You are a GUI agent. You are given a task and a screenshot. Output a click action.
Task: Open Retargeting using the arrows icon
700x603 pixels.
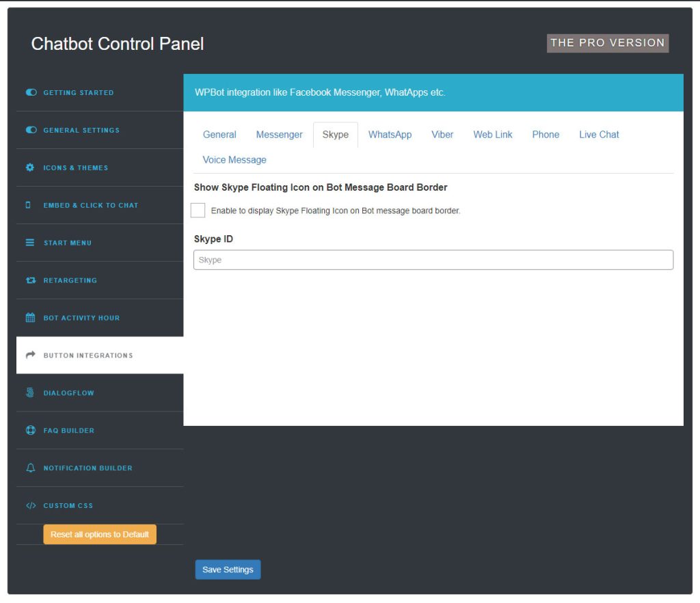click(30, 280)
